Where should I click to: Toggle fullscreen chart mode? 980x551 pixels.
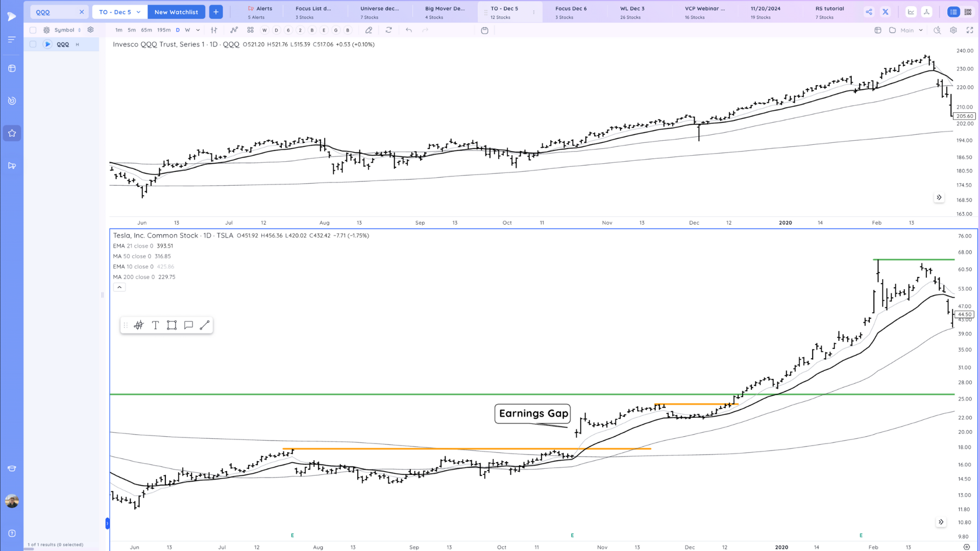click(970, 30)
